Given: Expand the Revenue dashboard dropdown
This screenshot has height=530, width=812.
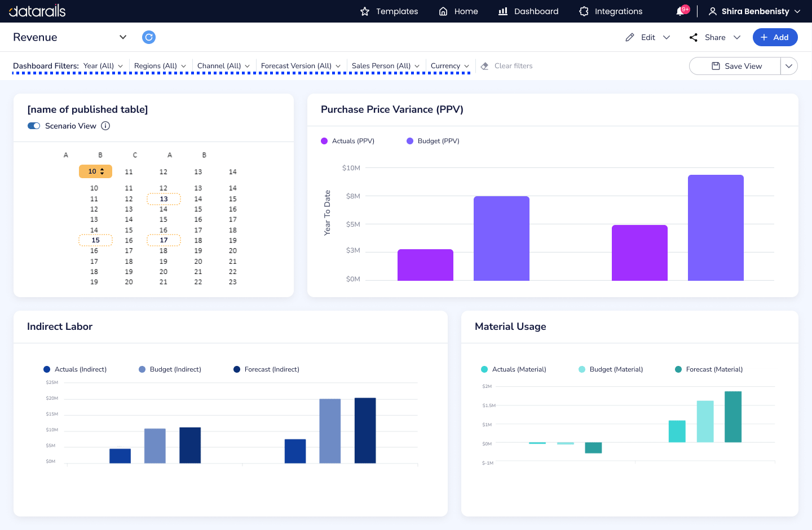Looking at the screenshot, I should pyautogui.click(x=123, y=37).
